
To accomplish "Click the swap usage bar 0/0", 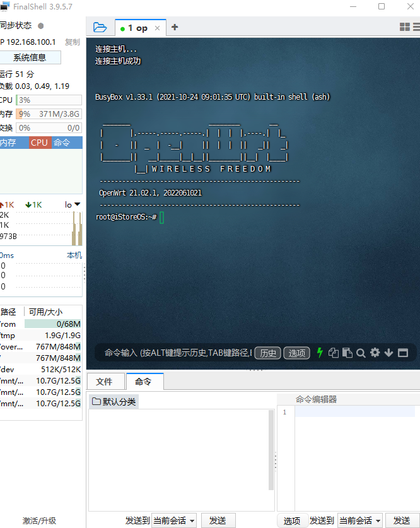I will click(x=49, y=127).
